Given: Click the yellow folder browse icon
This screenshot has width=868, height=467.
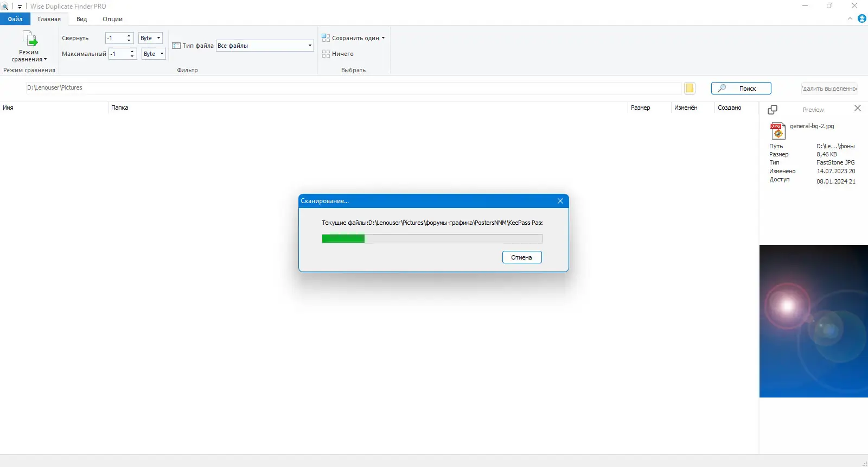Looking at the screenshot, I should 690,88.
